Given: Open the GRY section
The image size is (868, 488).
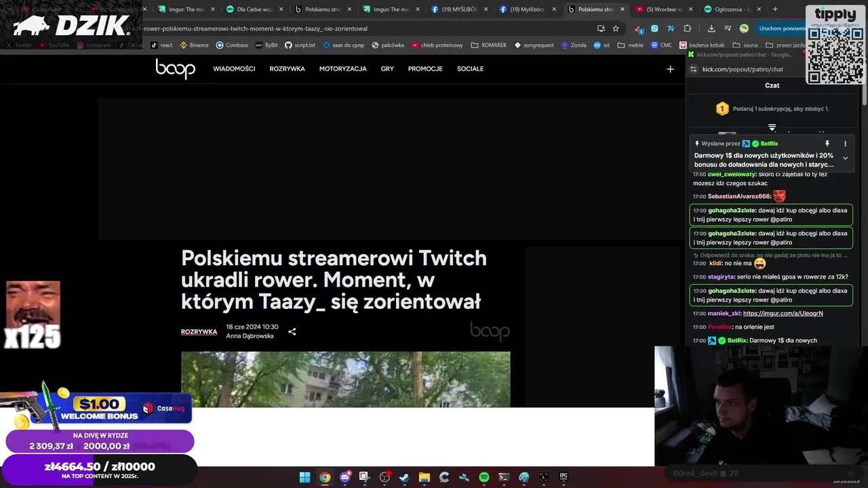Looking at the screenshot, I should tap(387, 69).
